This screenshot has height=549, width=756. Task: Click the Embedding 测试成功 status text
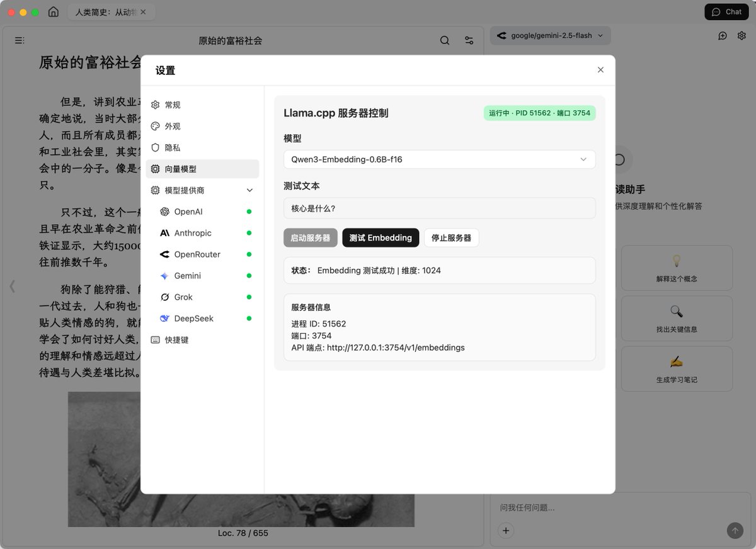379,271
